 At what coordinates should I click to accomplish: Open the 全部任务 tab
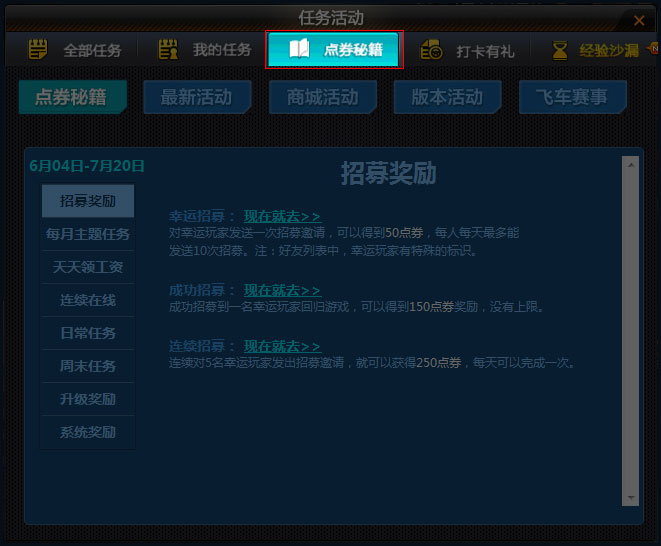[75, 50]
